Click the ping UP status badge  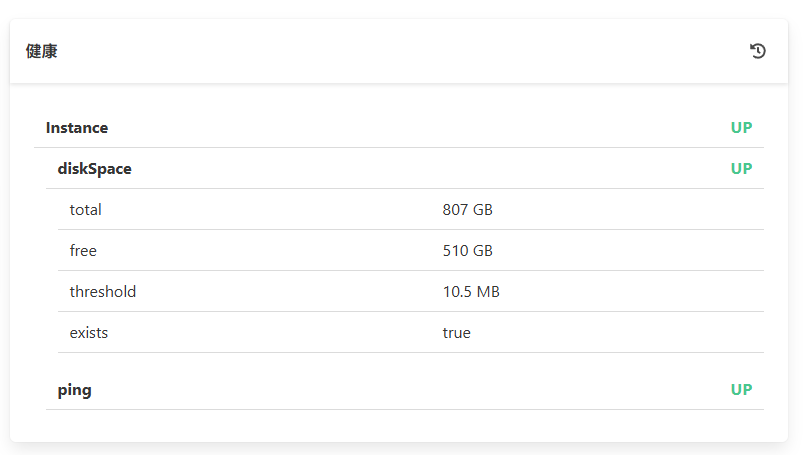(x=741, y=390)
